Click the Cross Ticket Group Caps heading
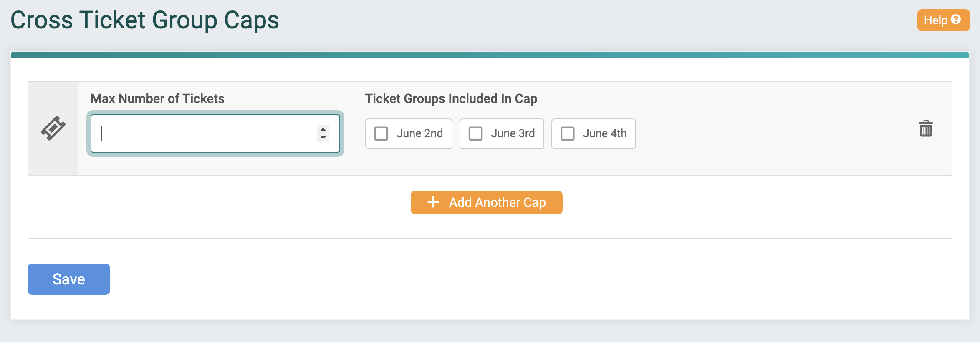Image resolution: width=980 pixels, height=342 pixels. (x=146, y=19)
